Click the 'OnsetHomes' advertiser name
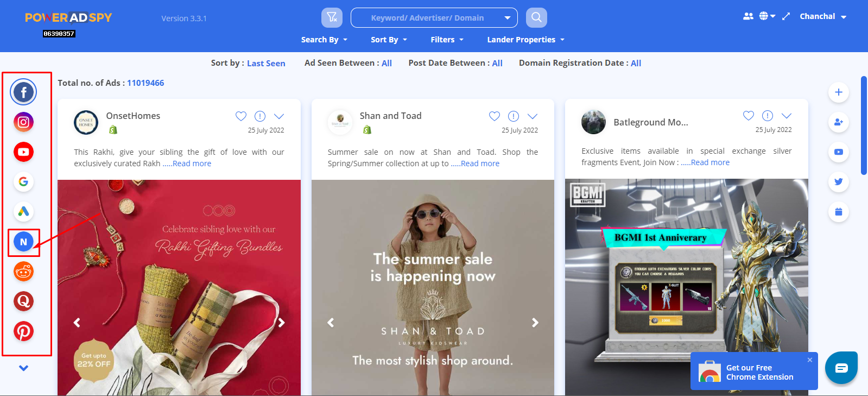 [x=133, y=116]
